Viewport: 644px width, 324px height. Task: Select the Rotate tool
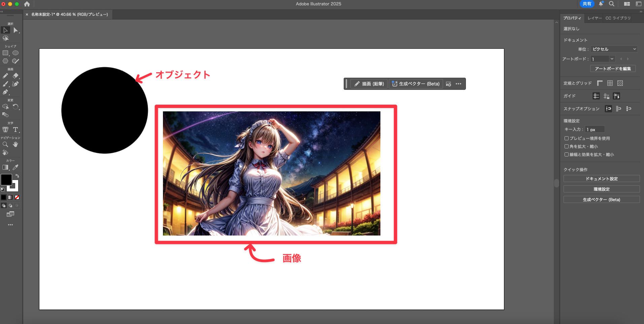point(15,107)
